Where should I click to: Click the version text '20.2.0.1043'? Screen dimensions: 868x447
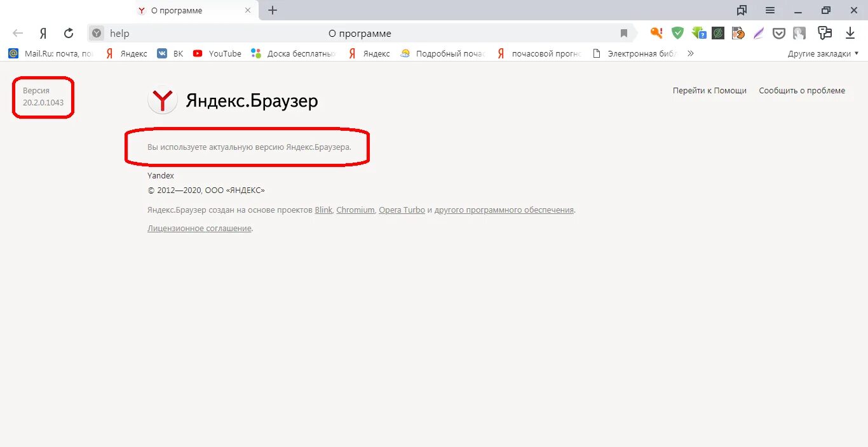click(43, 103)
